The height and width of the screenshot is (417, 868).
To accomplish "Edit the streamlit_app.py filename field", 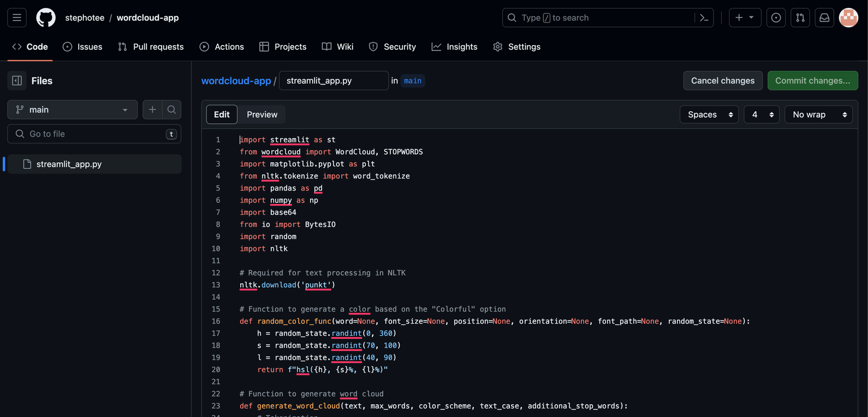I will (x=333, y=81).
